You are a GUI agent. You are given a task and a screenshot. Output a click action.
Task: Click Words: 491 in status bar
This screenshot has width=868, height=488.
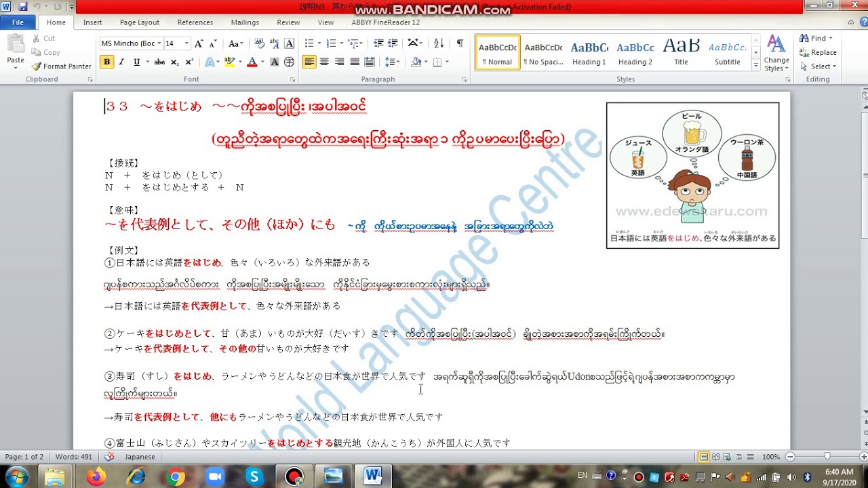75,457
